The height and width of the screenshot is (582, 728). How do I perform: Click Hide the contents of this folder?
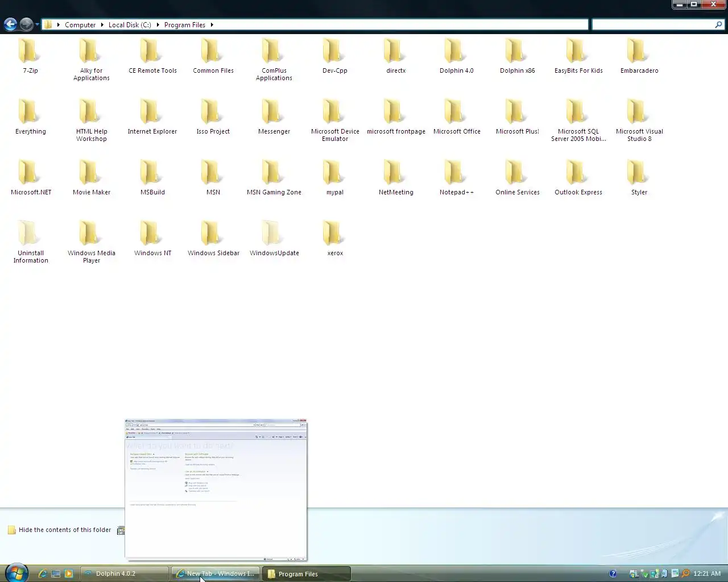click(x=60, y=530)
